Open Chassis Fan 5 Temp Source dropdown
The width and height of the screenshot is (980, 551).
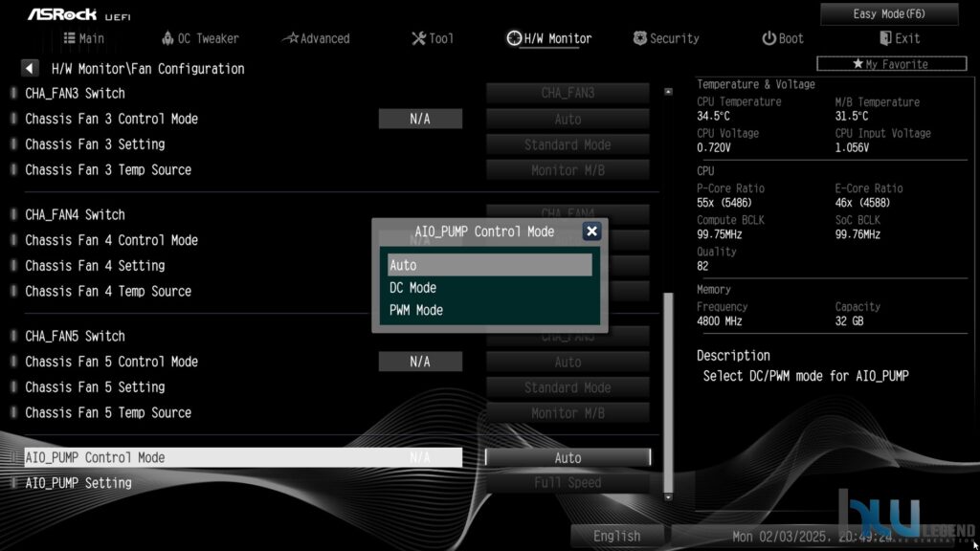[x=568, y=413]
